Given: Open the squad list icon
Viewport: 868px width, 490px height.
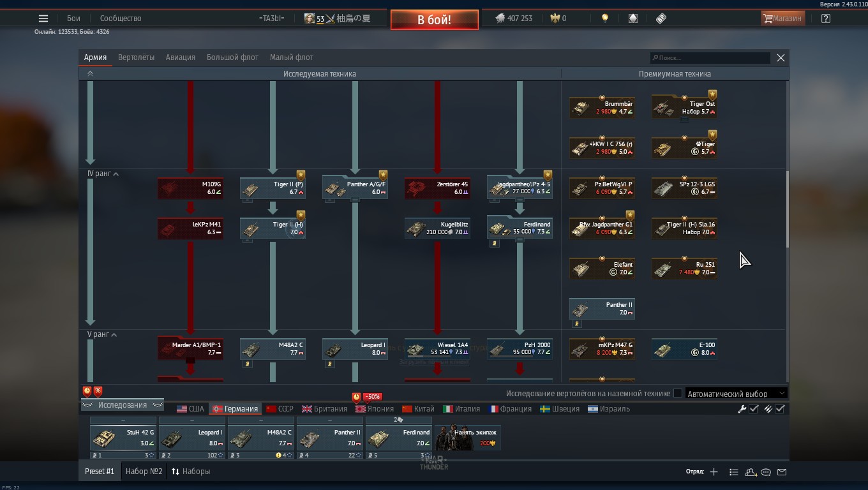Looking at the screenshot, I should pos(734,472).
